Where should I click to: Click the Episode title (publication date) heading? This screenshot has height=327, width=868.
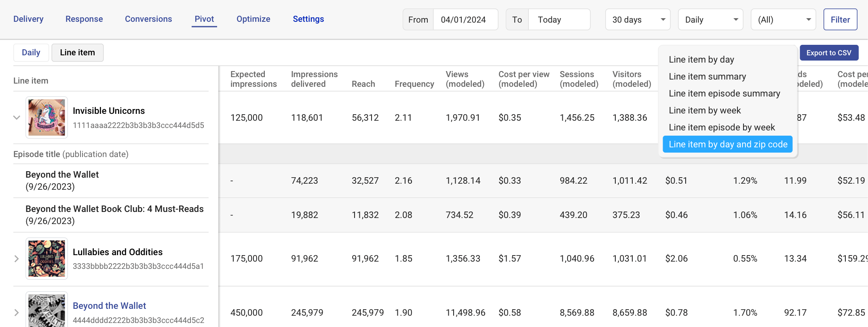coord(71,154)
